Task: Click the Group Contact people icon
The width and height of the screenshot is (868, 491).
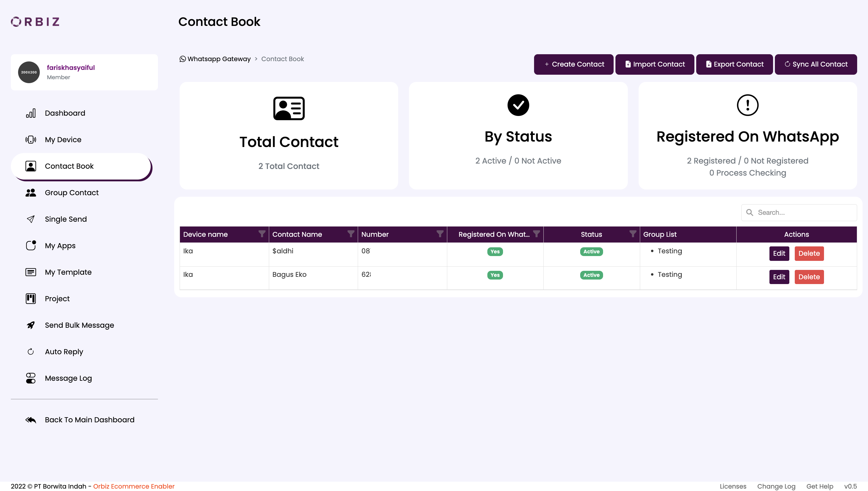Action: [x=31, y=192]
